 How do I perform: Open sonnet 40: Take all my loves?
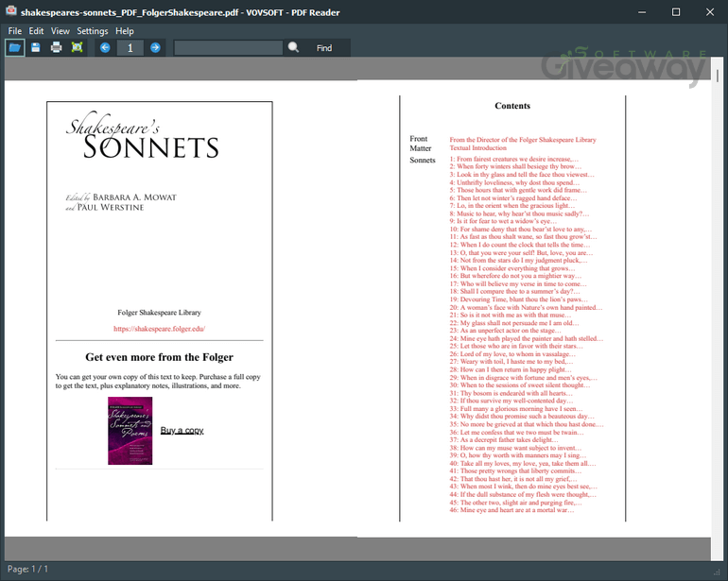(523, 463)
